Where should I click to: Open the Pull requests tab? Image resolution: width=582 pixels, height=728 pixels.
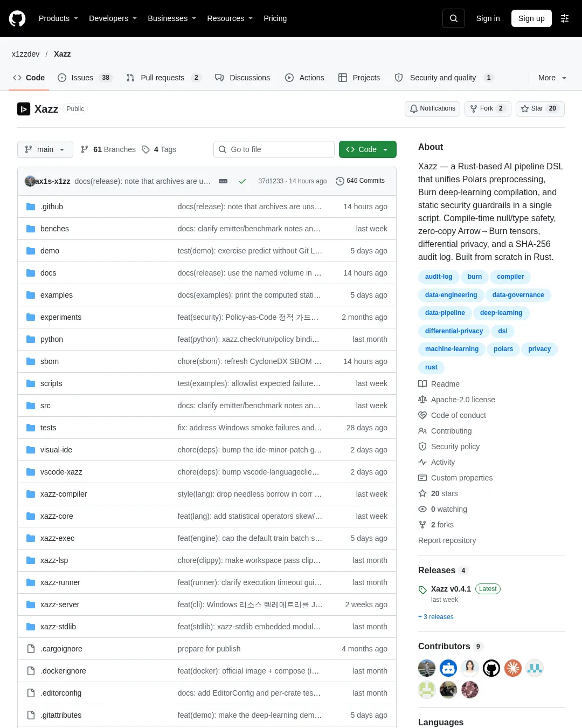click(163, 78)
